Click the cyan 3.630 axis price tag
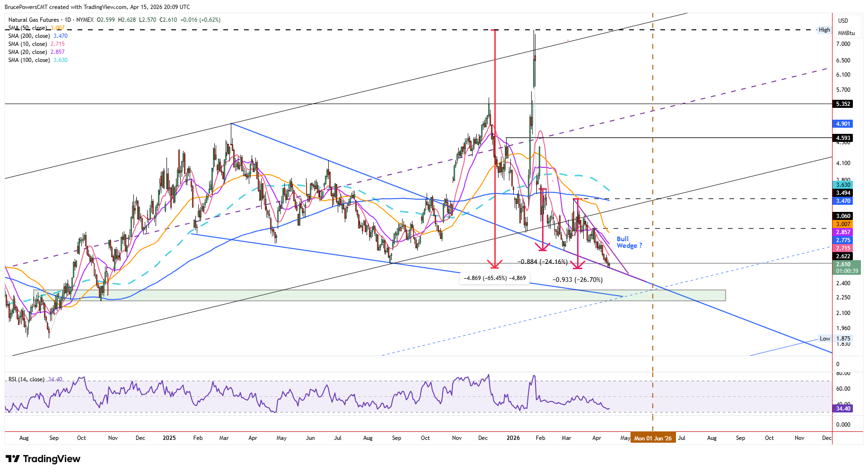This screenshot has height=473, width=868. coord(842,185)
